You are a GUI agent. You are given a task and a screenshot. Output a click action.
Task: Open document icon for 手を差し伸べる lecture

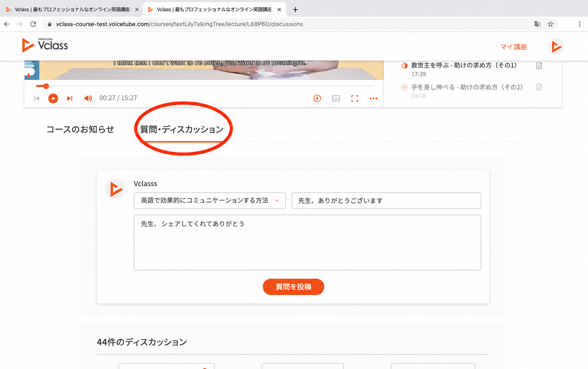(x=539, y=87)
